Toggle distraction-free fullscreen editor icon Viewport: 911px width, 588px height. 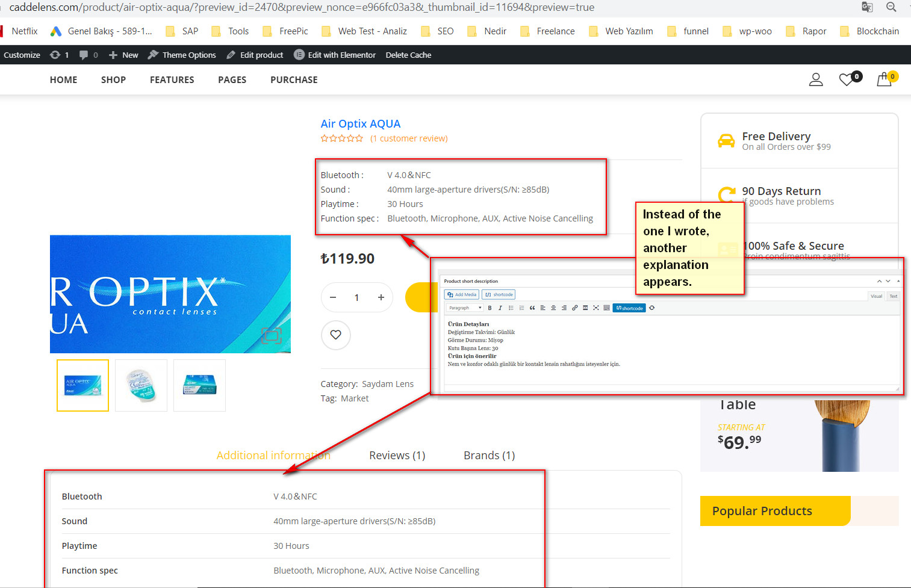(x=596, y=308)
